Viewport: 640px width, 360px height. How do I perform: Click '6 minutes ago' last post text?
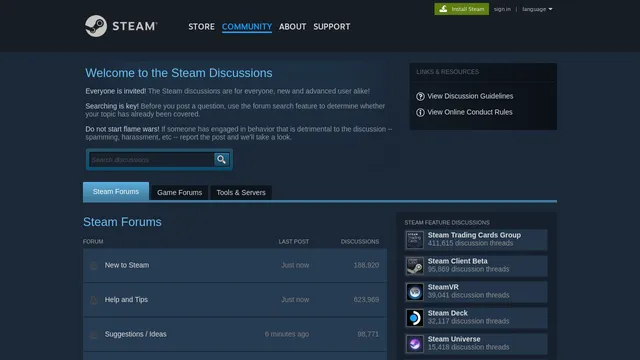click(287, 334)
